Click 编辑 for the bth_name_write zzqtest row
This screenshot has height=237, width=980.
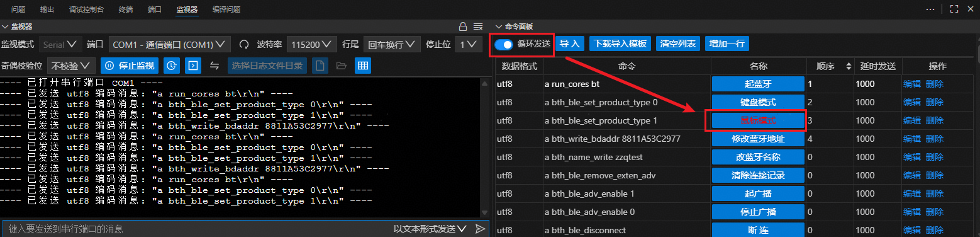point(912,157)
